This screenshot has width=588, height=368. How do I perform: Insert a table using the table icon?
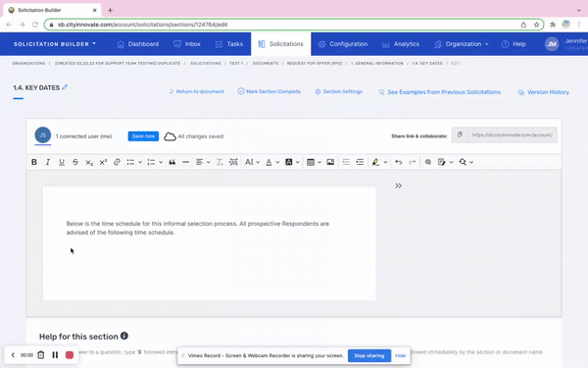pos(311,162)
